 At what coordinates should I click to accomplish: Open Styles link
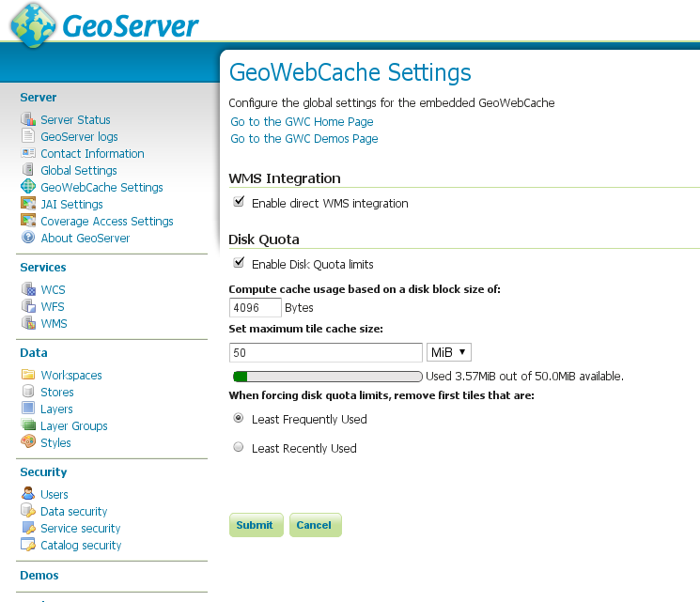pyautogui.click(x=55, y=443)
